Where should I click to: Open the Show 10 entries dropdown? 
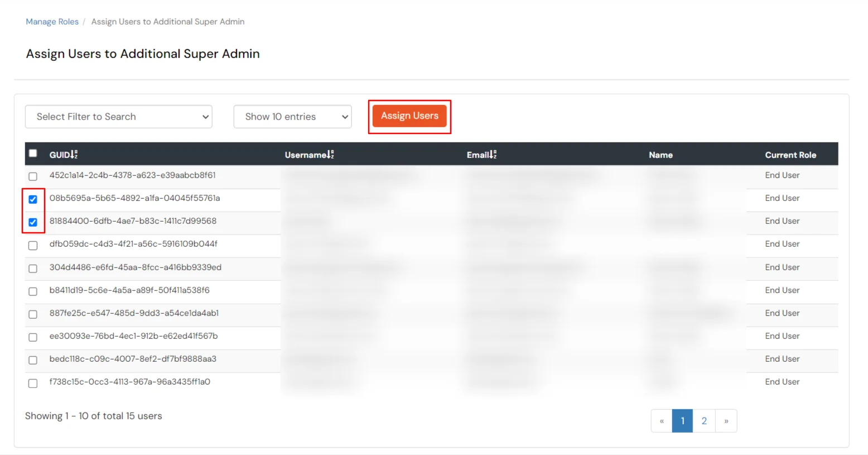292,117
